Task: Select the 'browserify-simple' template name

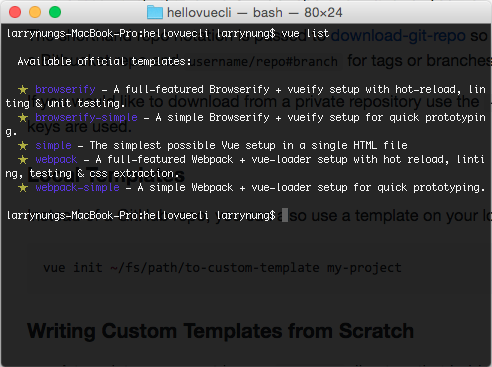Action: (x=86, y=118)
